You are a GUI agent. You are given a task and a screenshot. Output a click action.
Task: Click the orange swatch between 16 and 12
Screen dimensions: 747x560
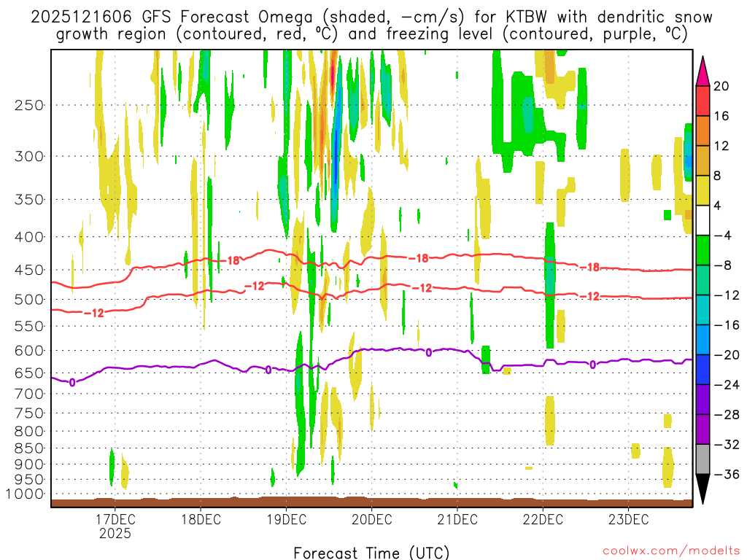tap(703, 131)
